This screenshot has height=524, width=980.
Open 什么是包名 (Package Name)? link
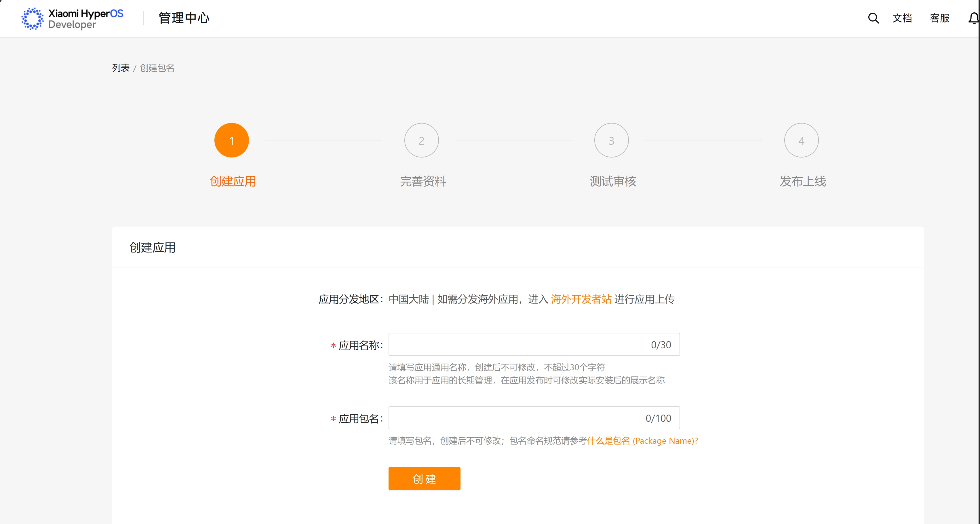(642, 441)
